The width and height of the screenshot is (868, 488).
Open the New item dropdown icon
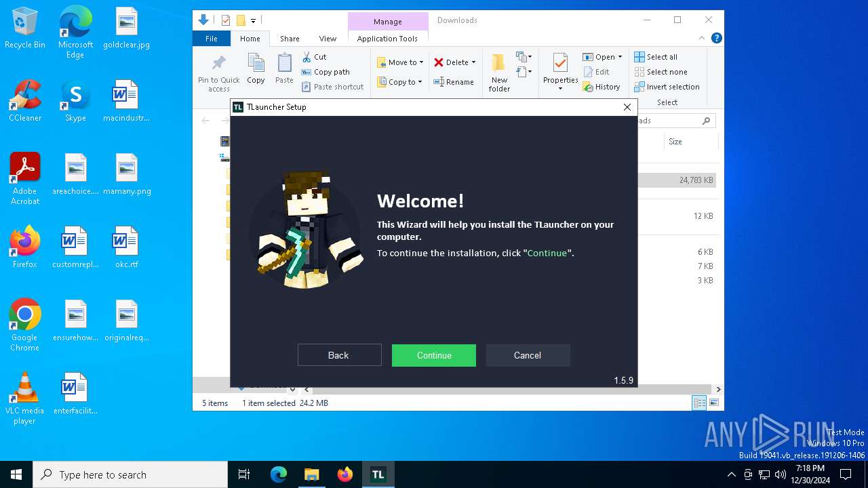point(524,57)
